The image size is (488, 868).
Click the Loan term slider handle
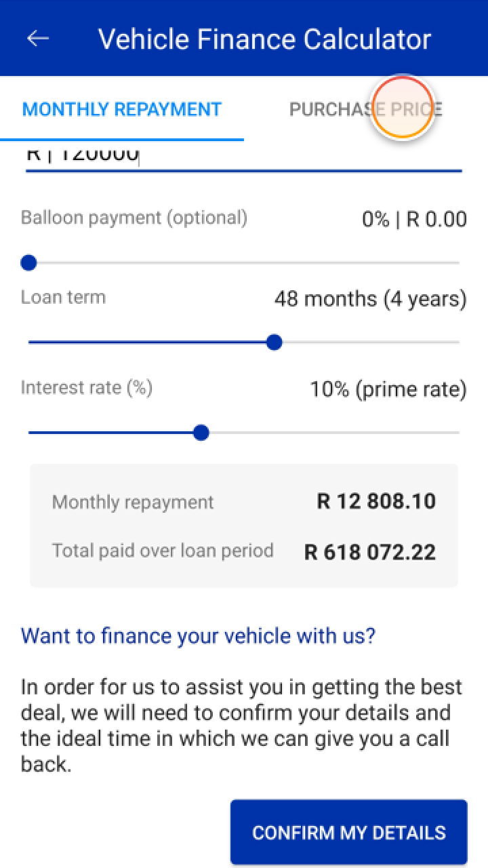click(x=274, y=342)
